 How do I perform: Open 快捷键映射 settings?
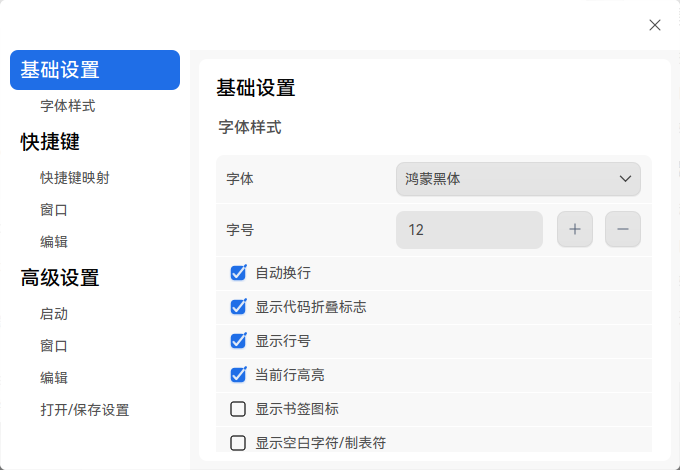pyautogui.click(x=75, y=178)
